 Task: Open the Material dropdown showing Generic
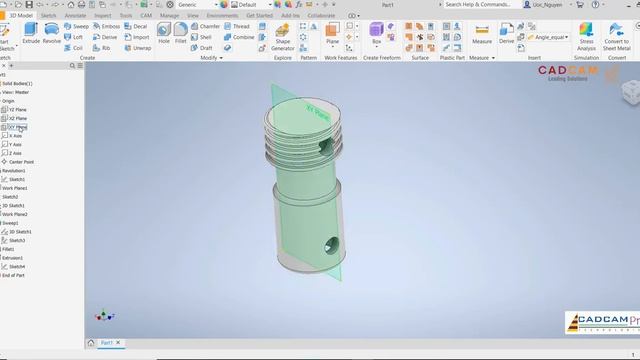pyautogui.click(x=198, y=5)
